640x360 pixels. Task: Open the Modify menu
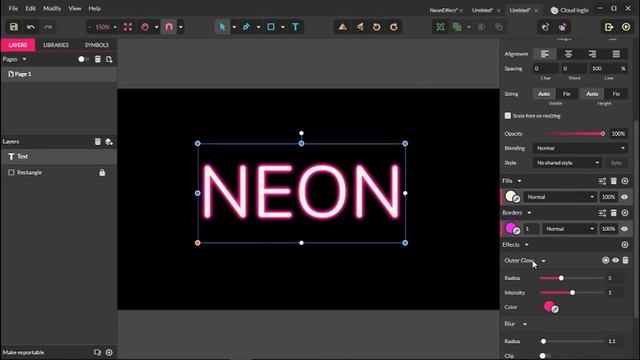52,8
